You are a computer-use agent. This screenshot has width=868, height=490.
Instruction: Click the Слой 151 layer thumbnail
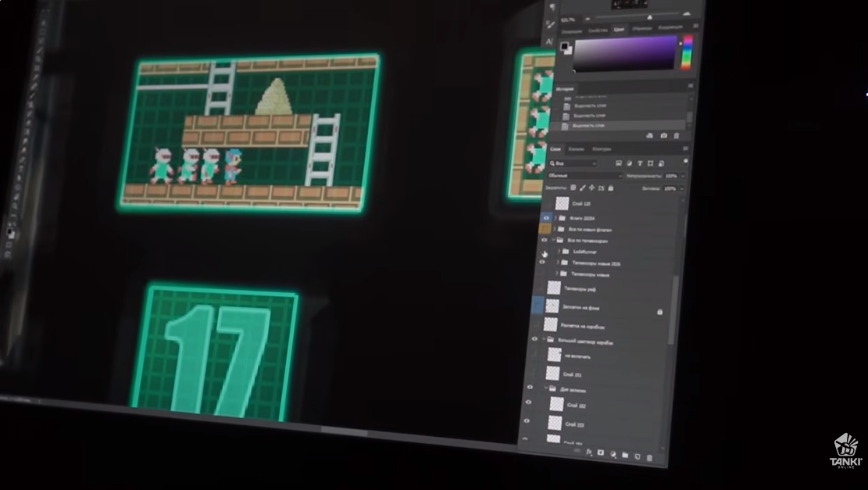tap(552, 374)
